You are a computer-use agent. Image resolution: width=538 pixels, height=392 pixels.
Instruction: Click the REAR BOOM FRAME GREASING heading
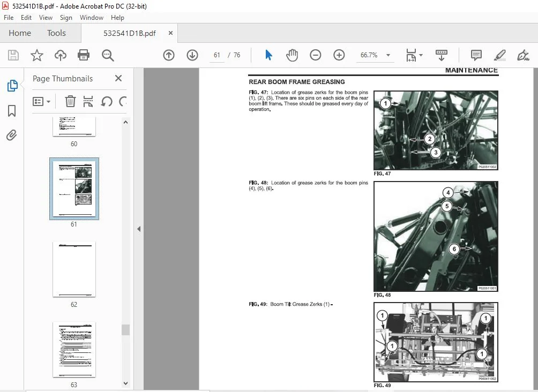297,82
